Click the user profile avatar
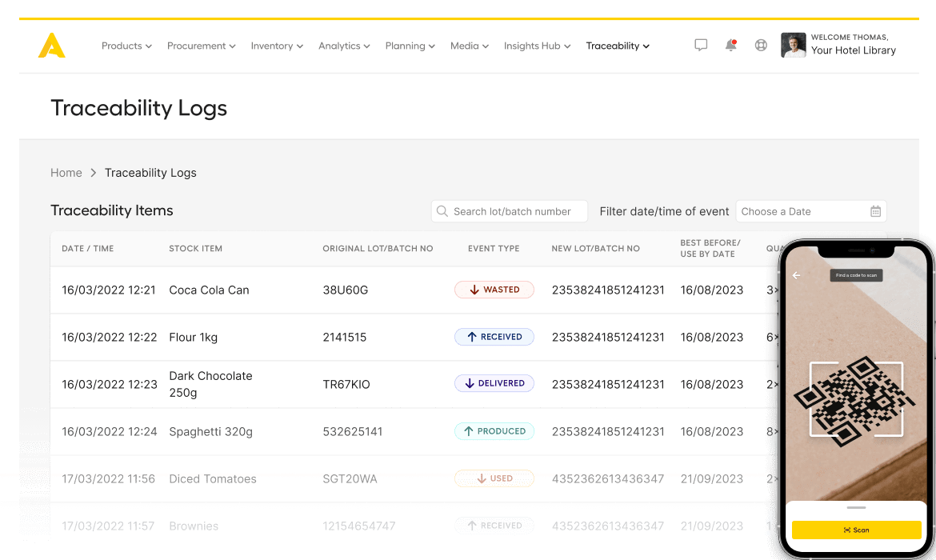Screen dimensions: 936x560 793,46
